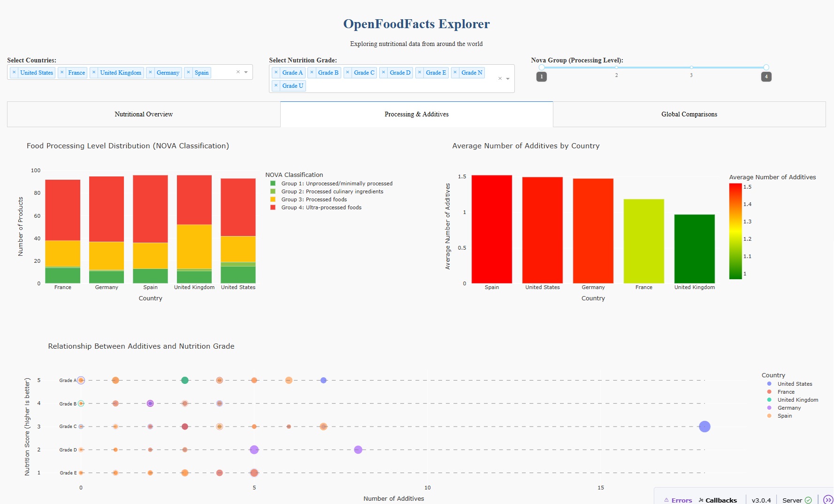Click large United States bubble at Grade C

704,427
